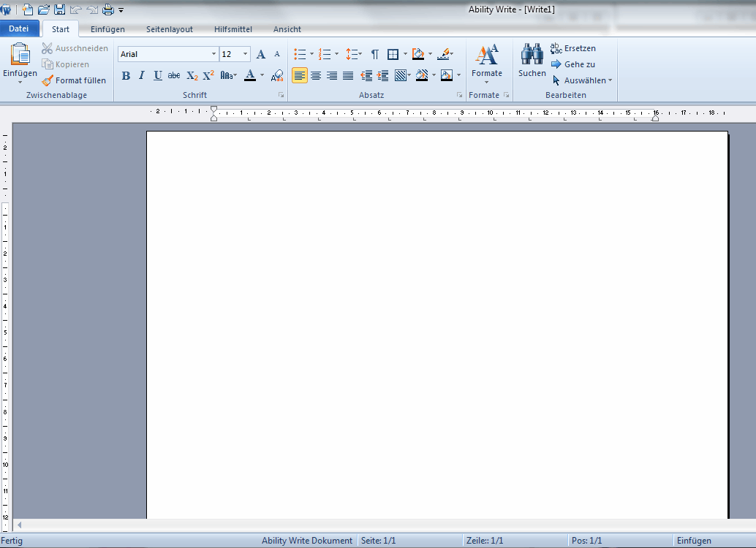Click the decrease indent icon
756x548 pixels.
coord(366,76)
